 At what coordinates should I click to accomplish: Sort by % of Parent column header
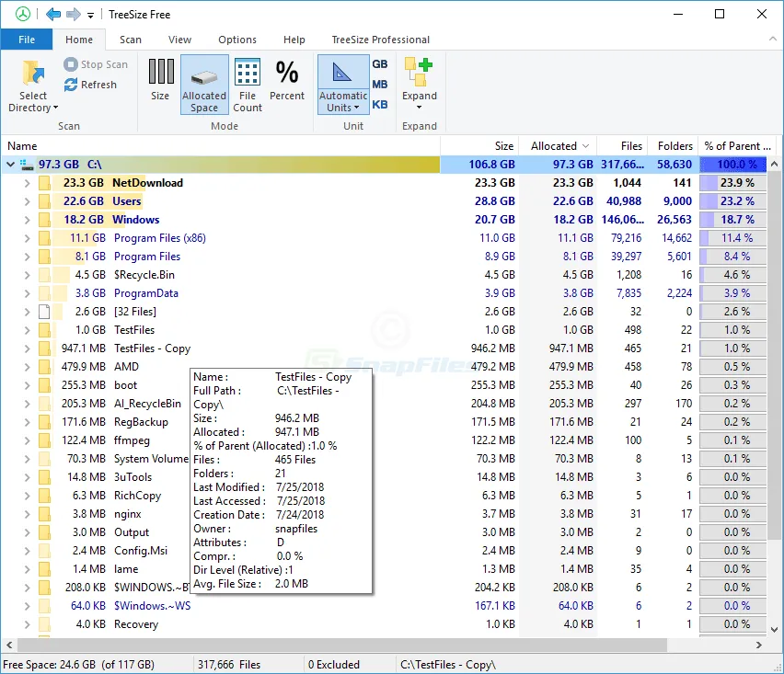coord(737,146)
